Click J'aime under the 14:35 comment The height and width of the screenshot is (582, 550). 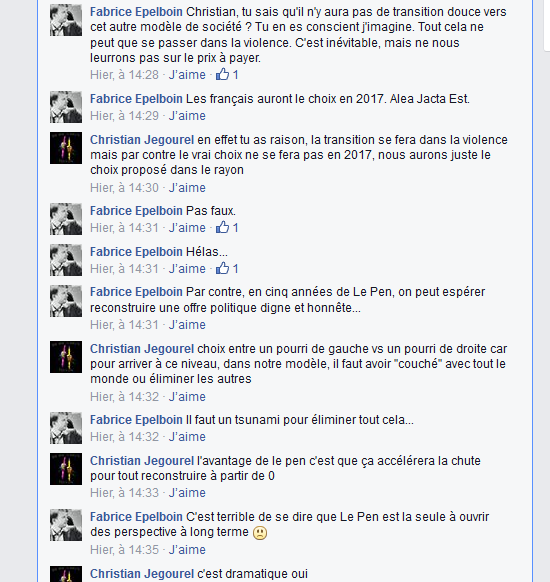(187, 549)
